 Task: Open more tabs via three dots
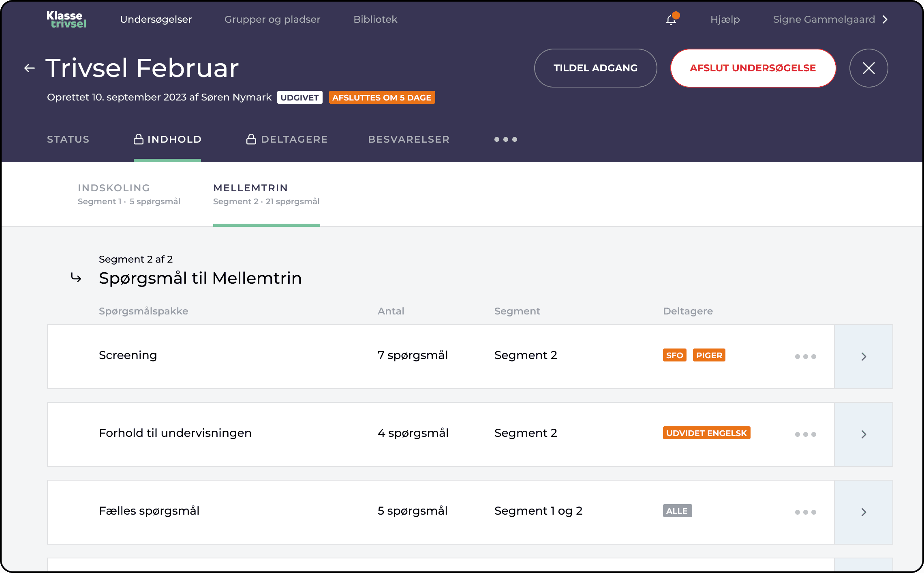506,139
